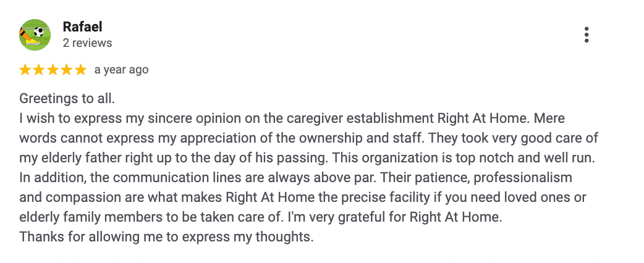644x263 pixels.
Task: Click the line starting "and compassion are"
Action: [x=303, y=198]
